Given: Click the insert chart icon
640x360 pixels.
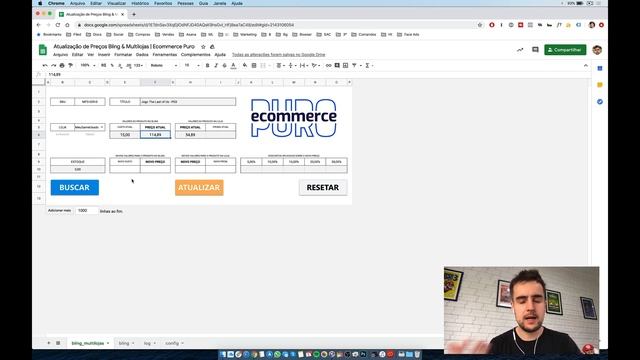Looking at the screenshot, I should (x=346, y=65).
